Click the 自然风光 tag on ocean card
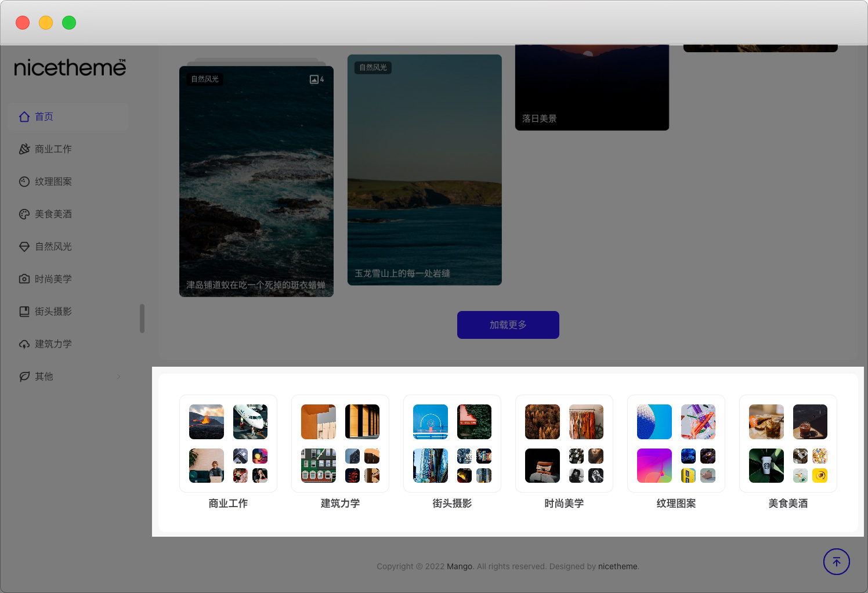 (205, 79)
